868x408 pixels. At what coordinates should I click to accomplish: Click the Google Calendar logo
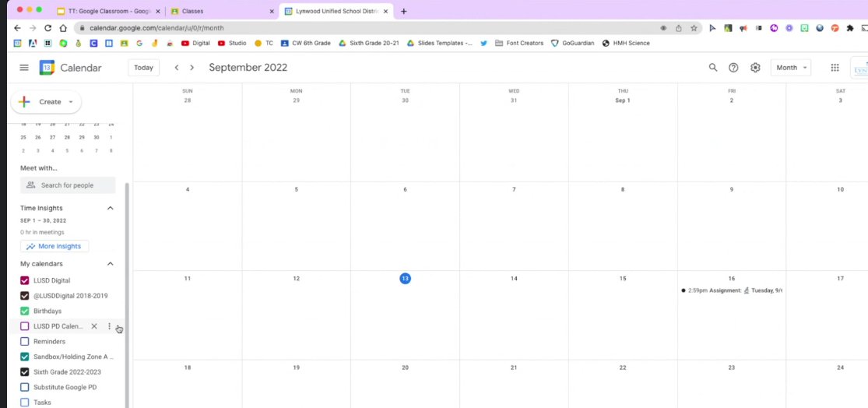click(47, 68)
